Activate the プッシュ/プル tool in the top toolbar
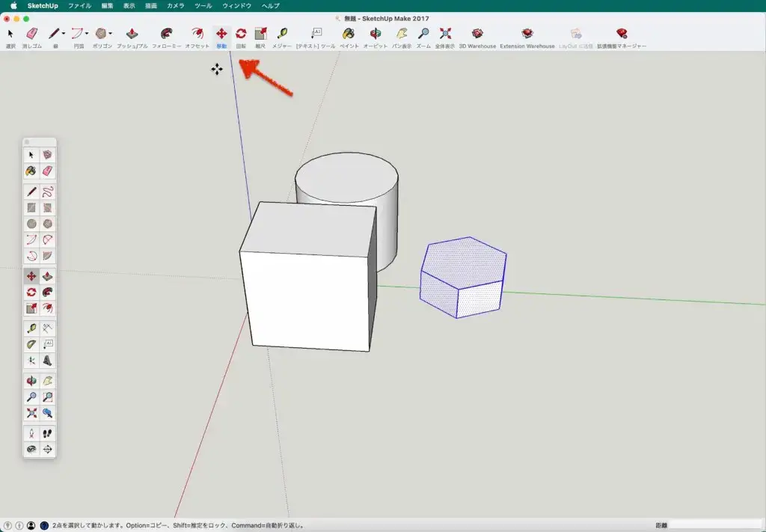 132,34
